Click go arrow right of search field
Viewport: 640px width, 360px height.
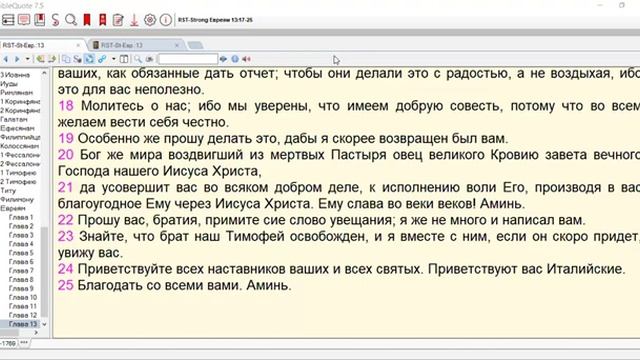point(223,59)
